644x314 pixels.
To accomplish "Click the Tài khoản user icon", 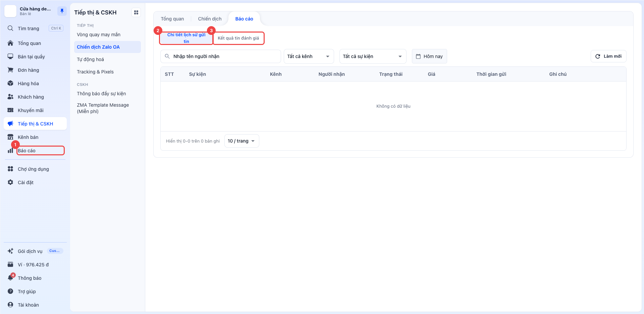I will coord(10,305).
